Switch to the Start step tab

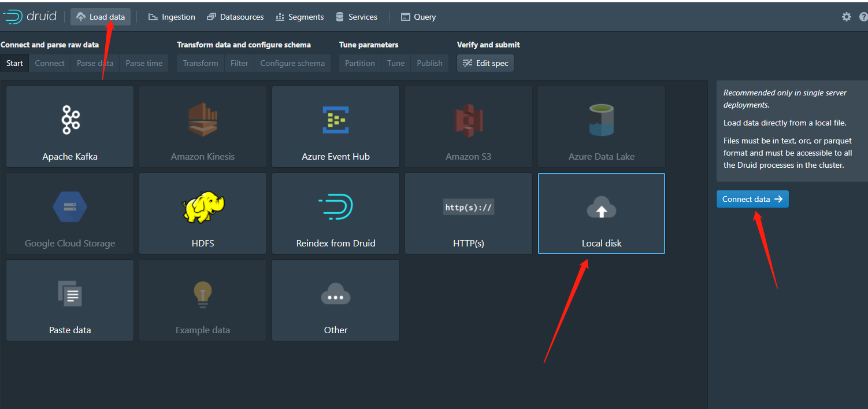(x=14, y=63)
